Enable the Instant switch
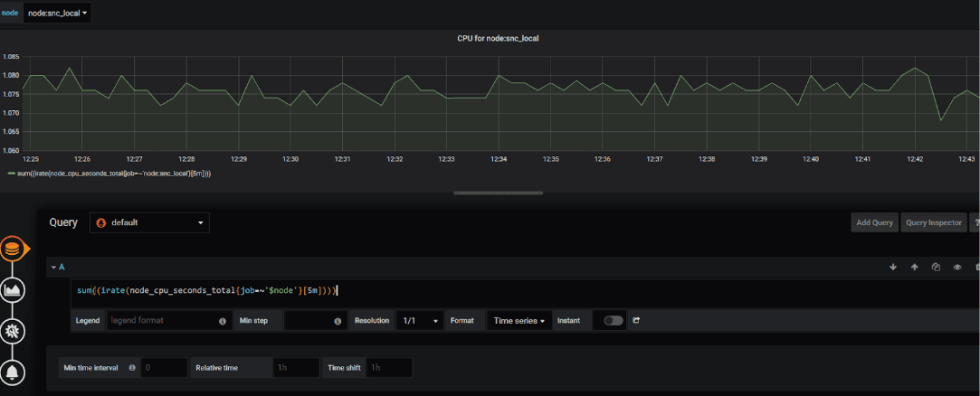Image resolution: width=980 pixels, height=396 pixels. click(x=614, y=320)
